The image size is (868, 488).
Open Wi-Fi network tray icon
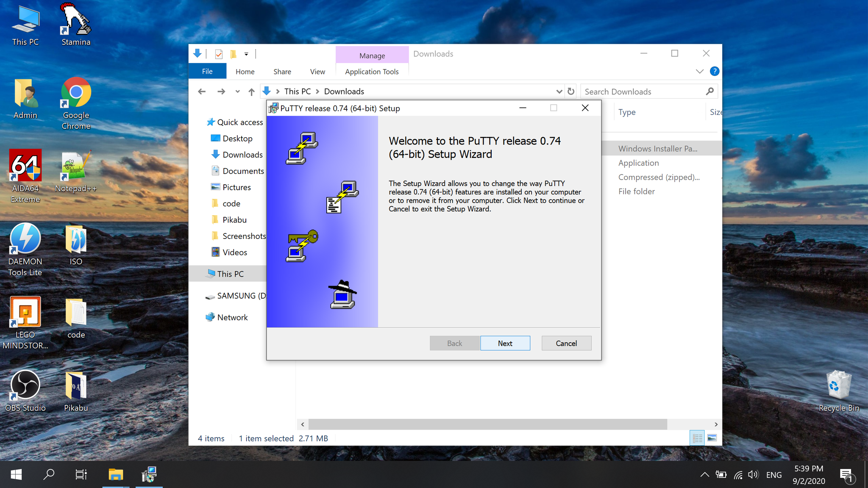pos(738,475)
